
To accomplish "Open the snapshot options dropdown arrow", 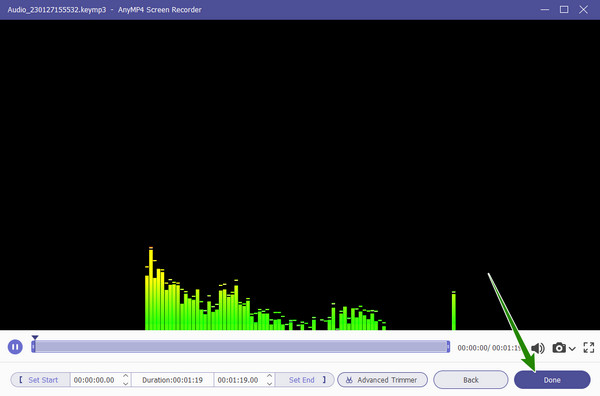I will pyautogui.click(x=572, y=349).
